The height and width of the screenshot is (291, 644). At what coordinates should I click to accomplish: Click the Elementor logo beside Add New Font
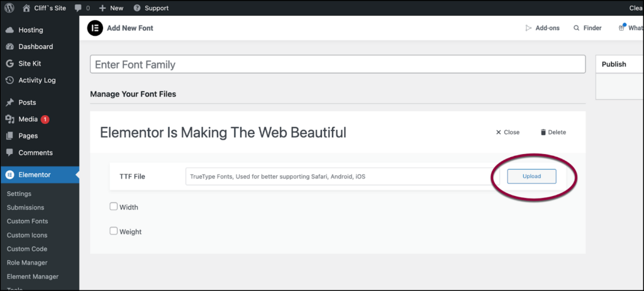point(95,28)
